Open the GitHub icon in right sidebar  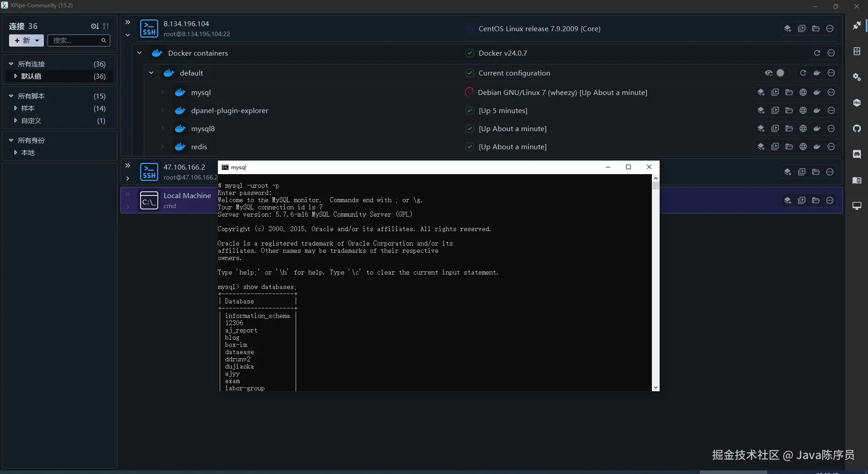point(857,128)
